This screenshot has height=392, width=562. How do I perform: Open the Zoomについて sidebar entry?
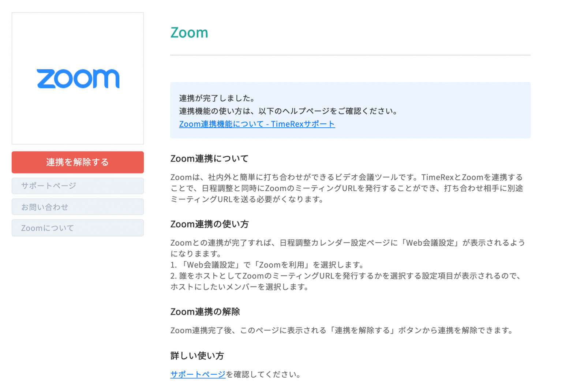(78, 228)
